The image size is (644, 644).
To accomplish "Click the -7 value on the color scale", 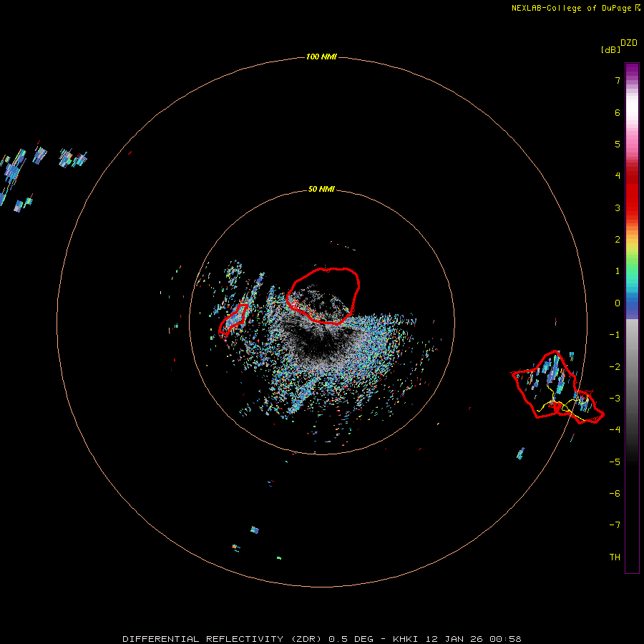I will pos(615,525).
